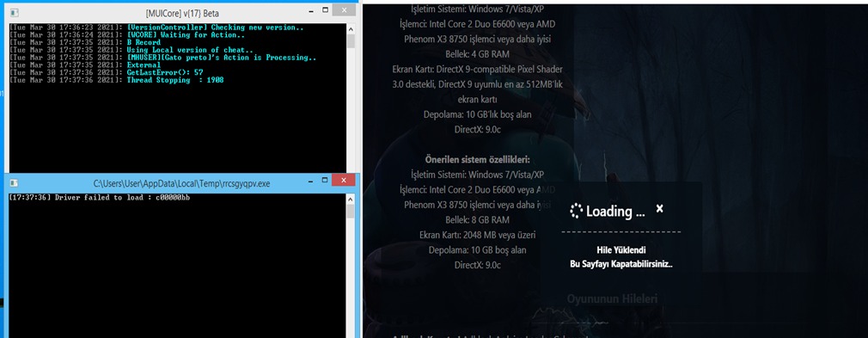868x338 pixels.
Task: Click the 'Bellek: 8 GB RAM' line
Action: 477,220
